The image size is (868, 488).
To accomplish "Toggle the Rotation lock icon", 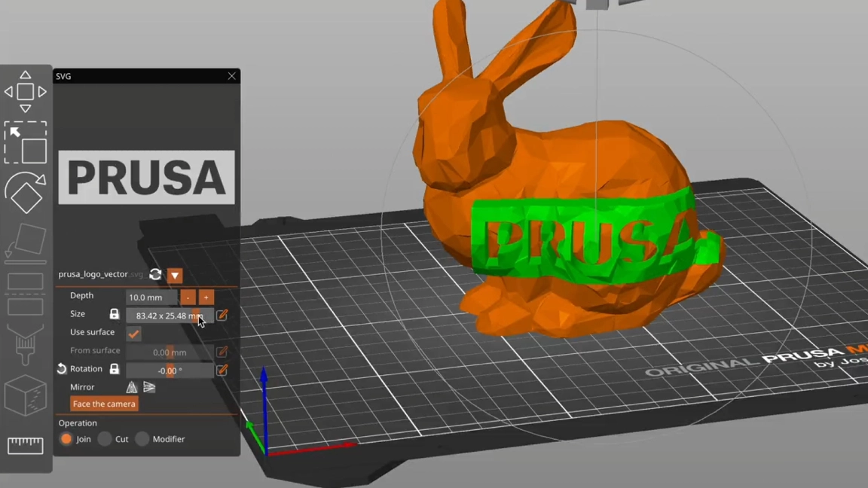I will point(114,369).
